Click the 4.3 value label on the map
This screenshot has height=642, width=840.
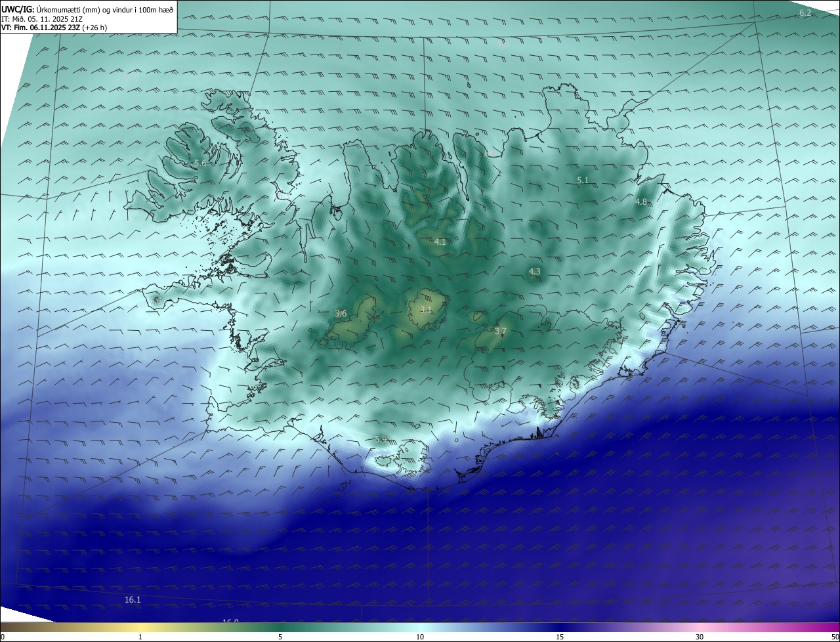535,272
